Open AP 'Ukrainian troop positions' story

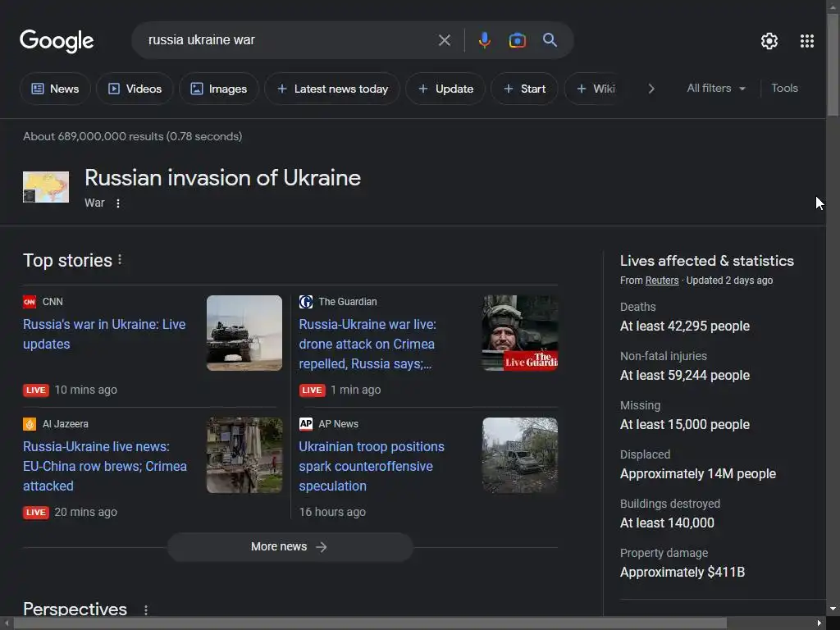372,466
